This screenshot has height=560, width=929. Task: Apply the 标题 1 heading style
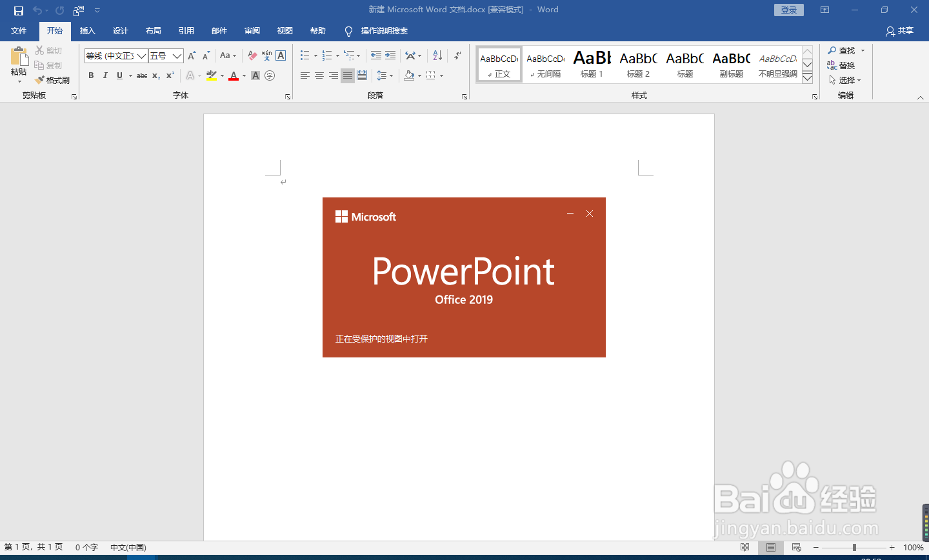[592, 64]
